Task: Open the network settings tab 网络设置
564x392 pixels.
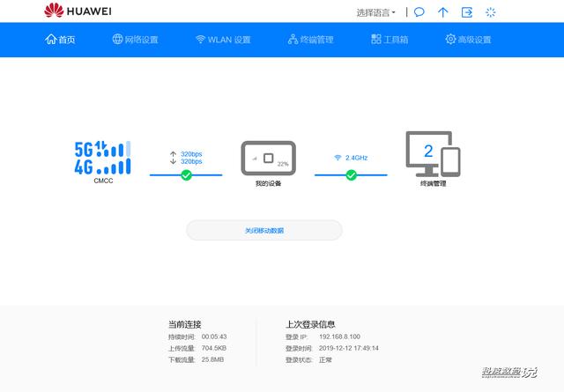Action: [x=135, y=39]
